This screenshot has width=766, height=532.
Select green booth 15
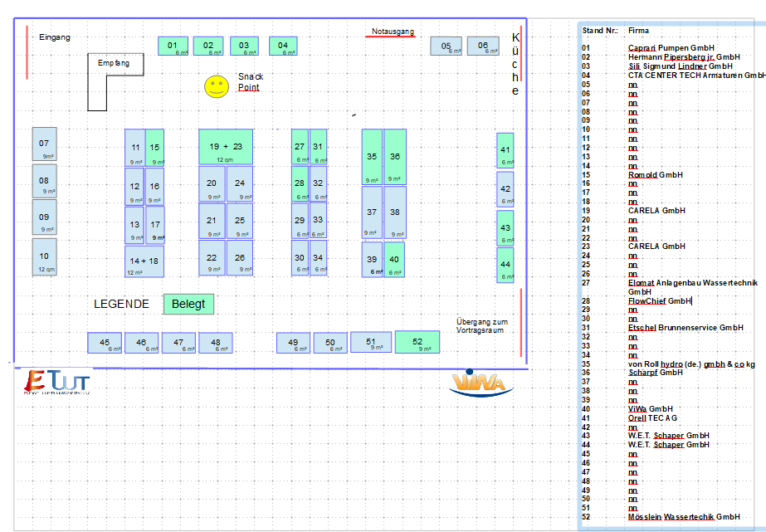click(155, 148)
